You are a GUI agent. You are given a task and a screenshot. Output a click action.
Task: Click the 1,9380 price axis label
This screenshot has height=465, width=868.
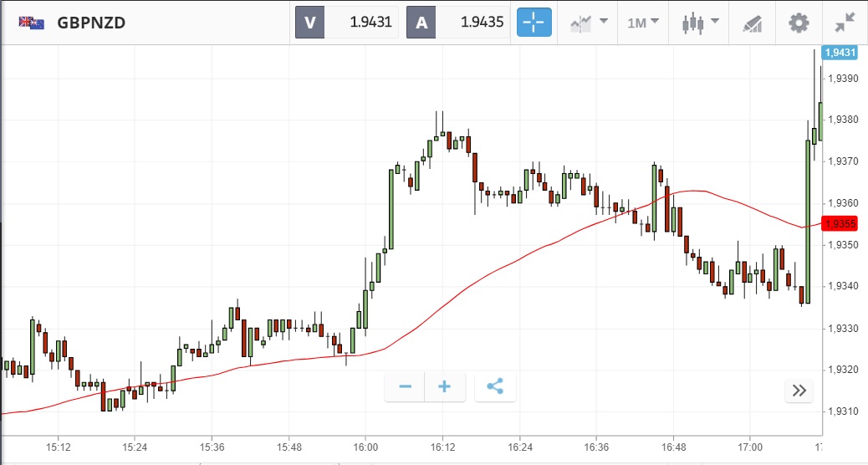840,120
